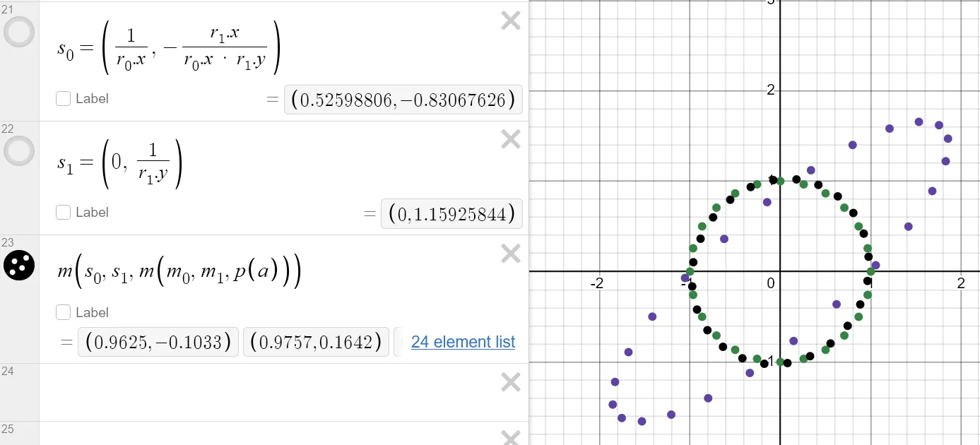The image size is (980, 445).
Task: Enable Label checkbox for s1 expression
Action: pos(64,212)
